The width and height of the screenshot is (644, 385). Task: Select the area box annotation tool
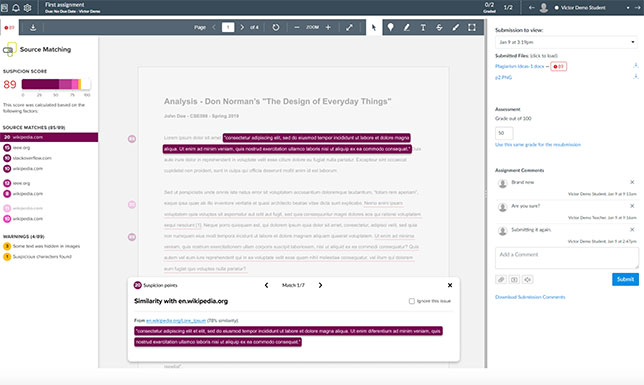(472, 28)
